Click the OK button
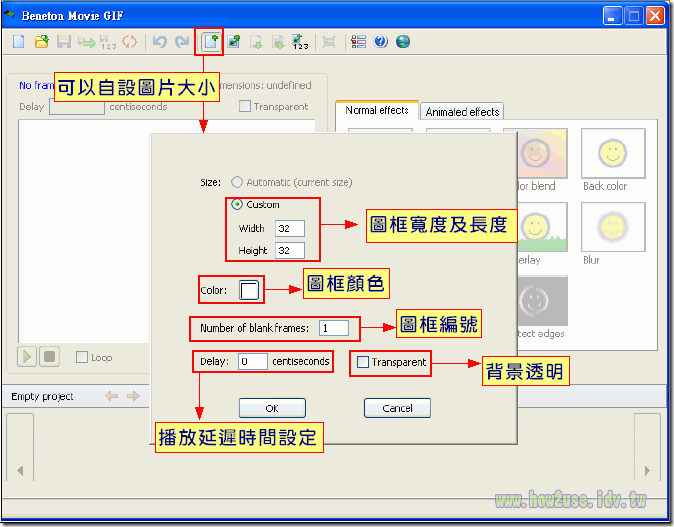 point(273,408)
